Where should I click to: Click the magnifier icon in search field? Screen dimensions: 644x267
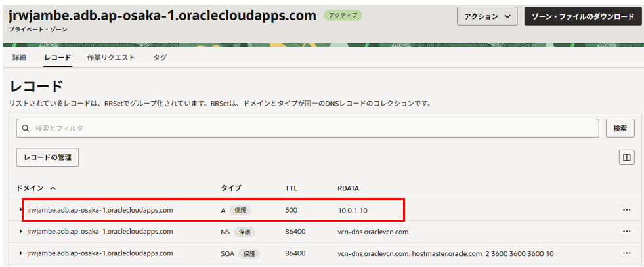coord(26,129)
